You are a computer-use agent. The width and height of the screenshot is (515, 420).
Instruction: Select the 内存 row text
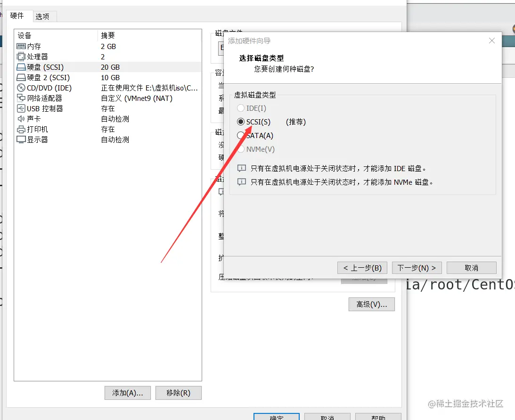pos(34,46)
